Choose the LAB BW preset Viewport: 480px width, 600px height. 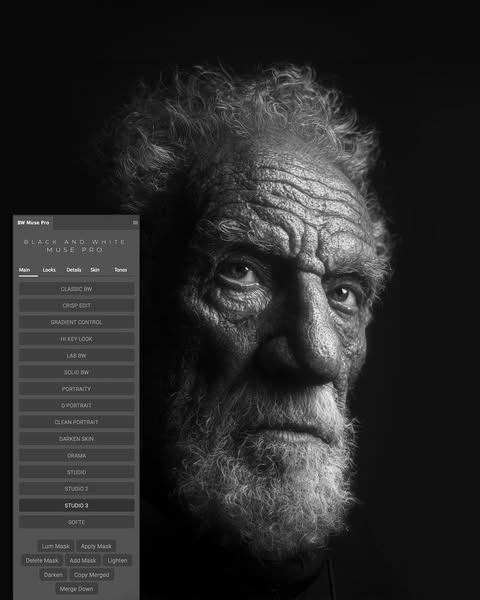[77, 355]
